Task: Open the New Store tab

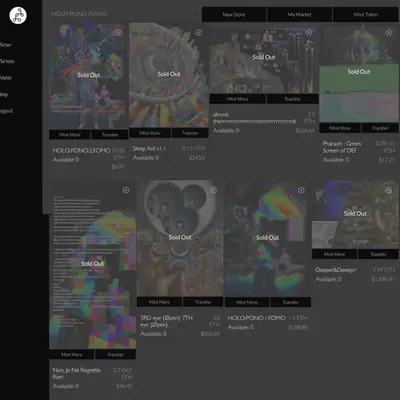Action: tap(234, 15)
